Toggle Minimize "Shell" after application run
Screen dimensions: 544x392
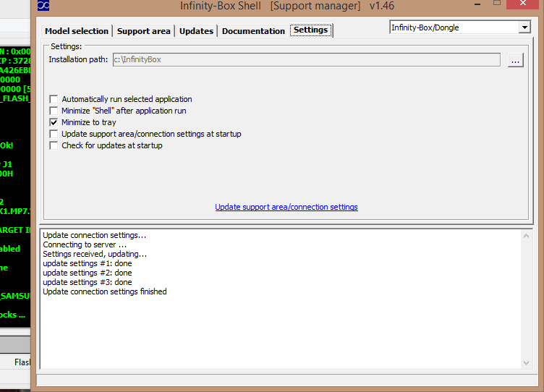click(54, 111)
